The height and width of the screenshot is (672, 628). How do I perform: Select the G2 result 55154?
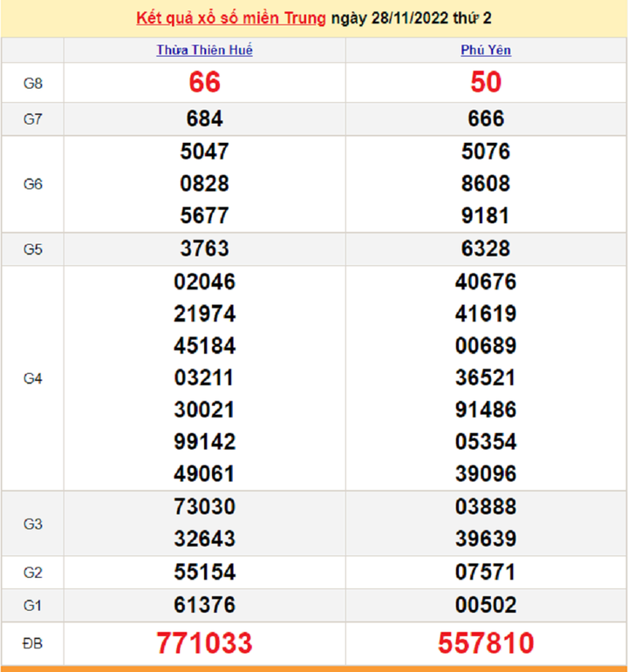[204, 572]
